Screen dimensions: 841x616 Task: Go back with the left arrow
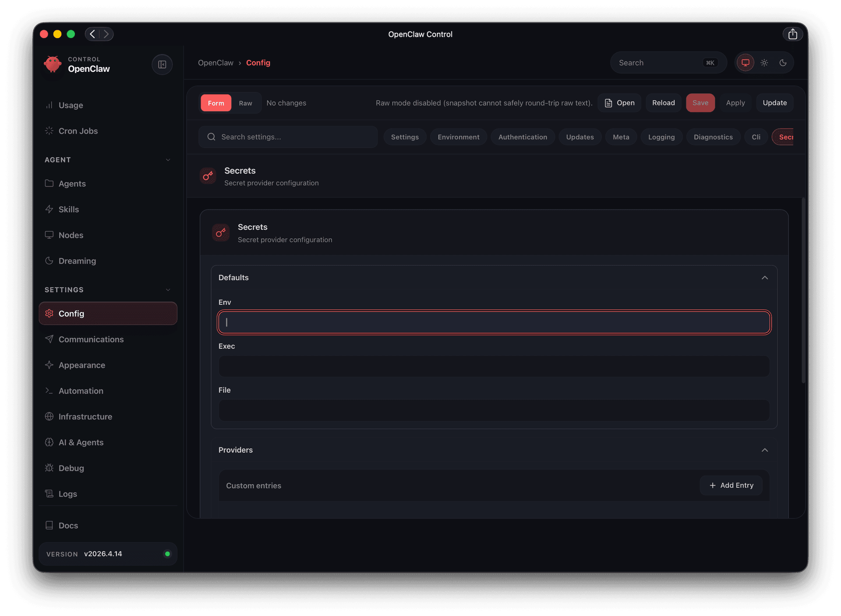coord(92,34)
